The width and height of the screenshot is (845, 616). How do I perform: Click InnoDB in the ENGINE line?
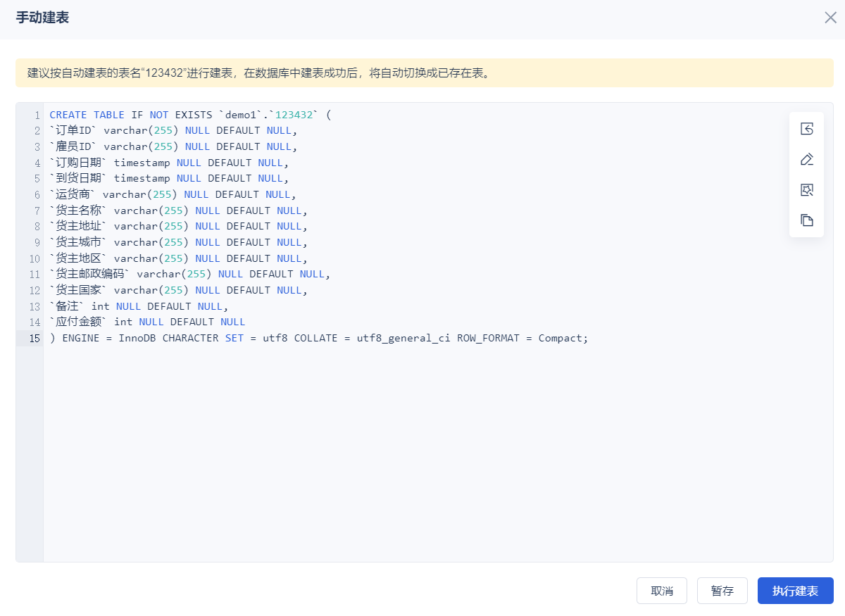[137, 338]
